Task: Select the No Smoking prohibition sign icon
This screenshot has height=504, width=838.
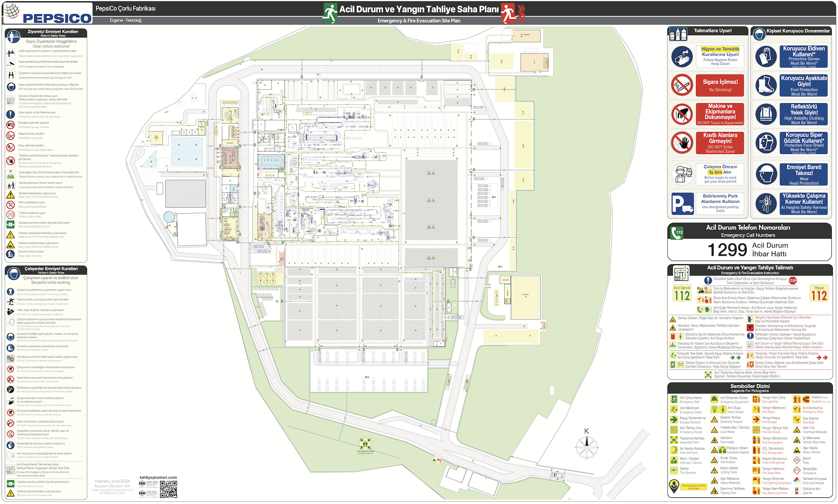Action: (x=682, y=85)
